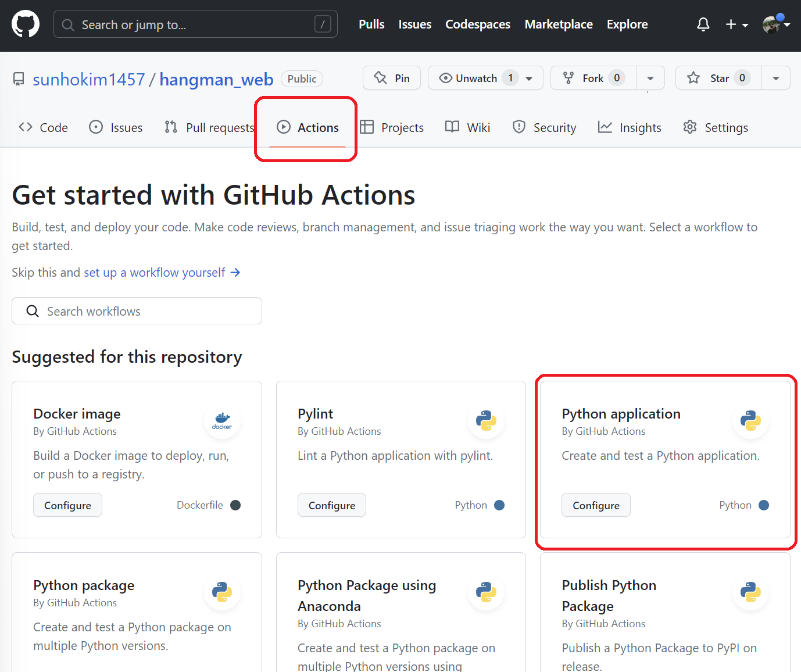801x672 pixels.
Task: Configure the Docker image workflow
Action: coord(67,505)
